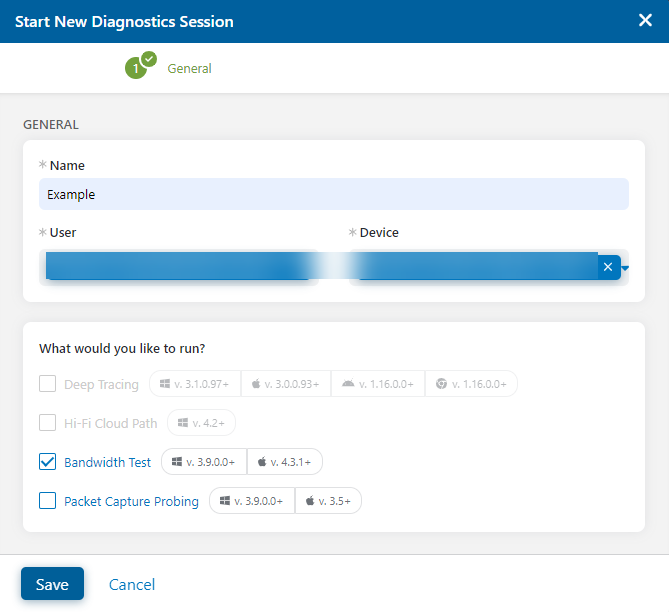Image resolution: width=669 pixels, height=612 pixels.
Task: Click Bandwidth Test Windows v. 3.9.0.0+ badge
Action: [x=204, y=462]
